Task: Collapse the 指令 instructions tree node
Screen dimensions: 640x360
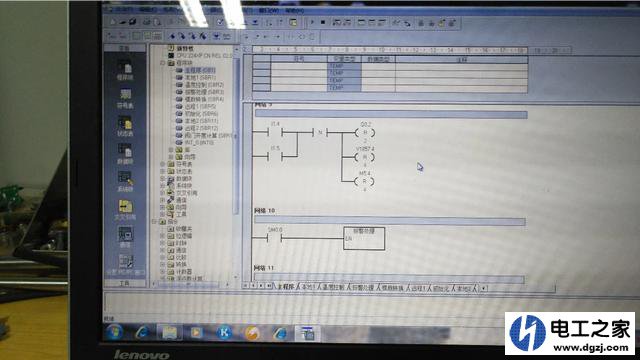Action: [x=155, y=222]
